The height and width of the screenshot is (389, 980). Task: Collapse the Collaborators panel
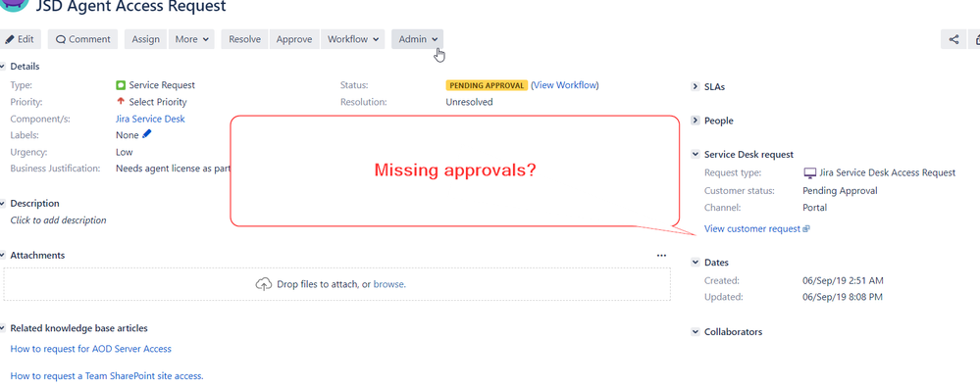point(695,332)
